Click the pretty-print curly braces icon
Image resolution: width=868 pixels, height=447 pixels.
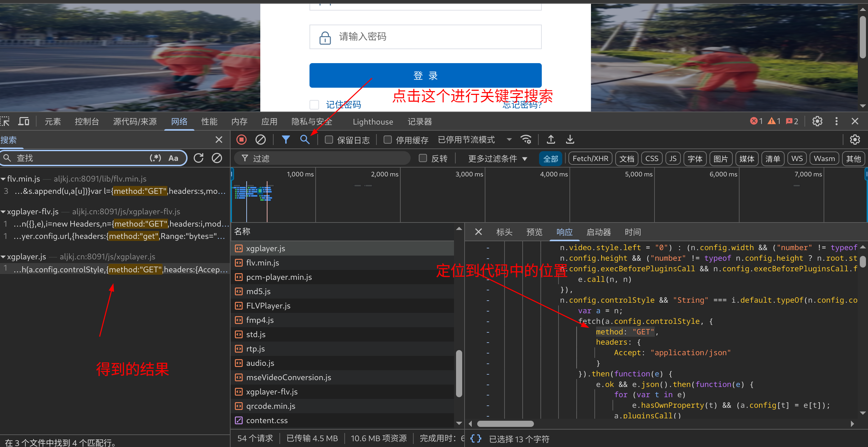[476, 438]
